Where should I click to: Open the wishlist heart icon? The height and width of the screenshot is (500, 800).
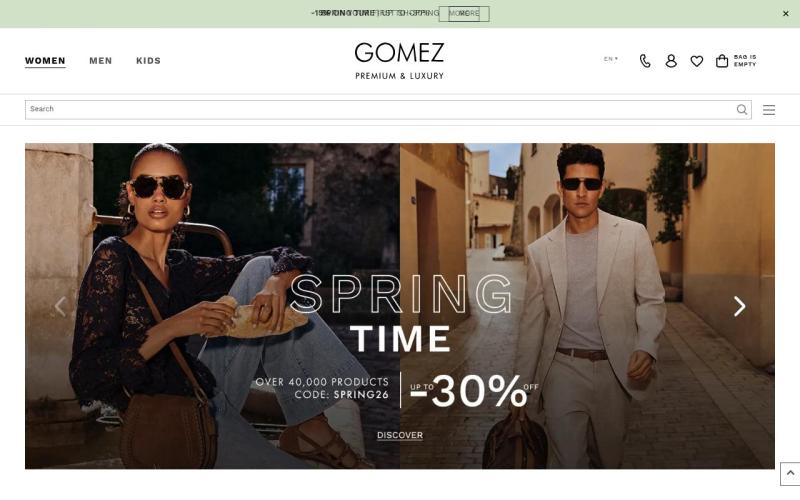click(x=696, y=61)
